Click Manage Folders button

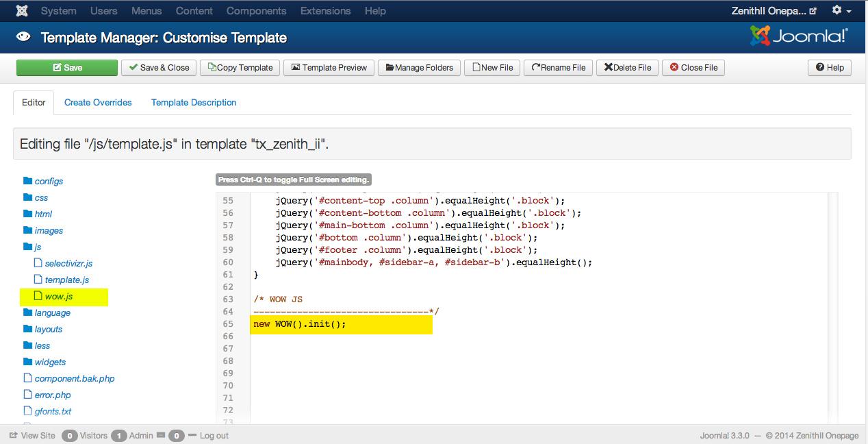click(419, 68)
